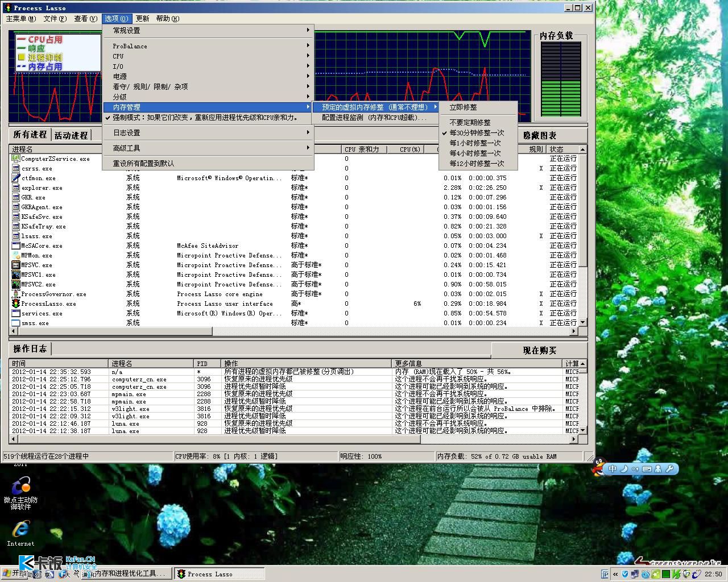The image size is (728, 582).
Task: Expand the 分级 submenu
Action: pos(208,97)
